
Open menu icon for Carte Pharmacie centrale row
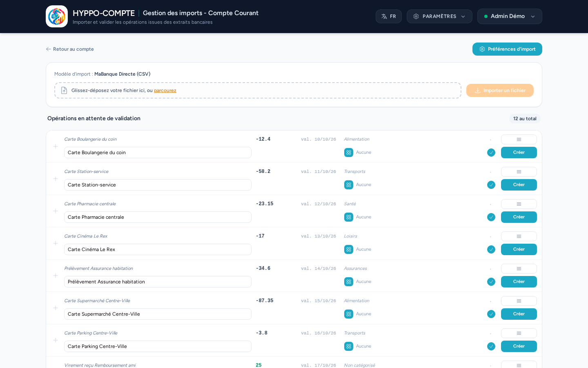519,204
